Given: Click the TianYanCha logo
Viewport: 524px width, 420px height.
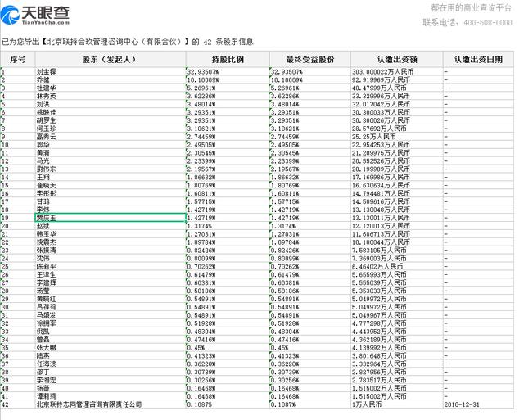Looking at the screenshot, I should coord(35,15).
